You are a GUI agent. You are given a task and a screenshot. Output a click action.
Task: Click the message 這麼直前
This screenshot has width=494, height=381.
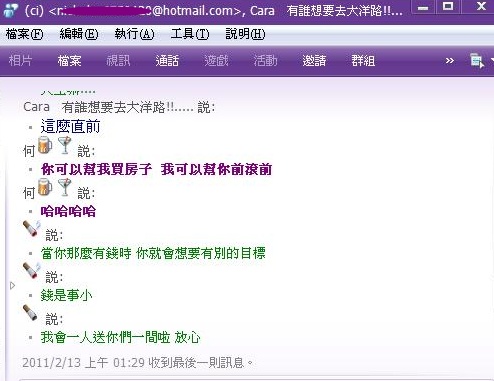(70, 127)
